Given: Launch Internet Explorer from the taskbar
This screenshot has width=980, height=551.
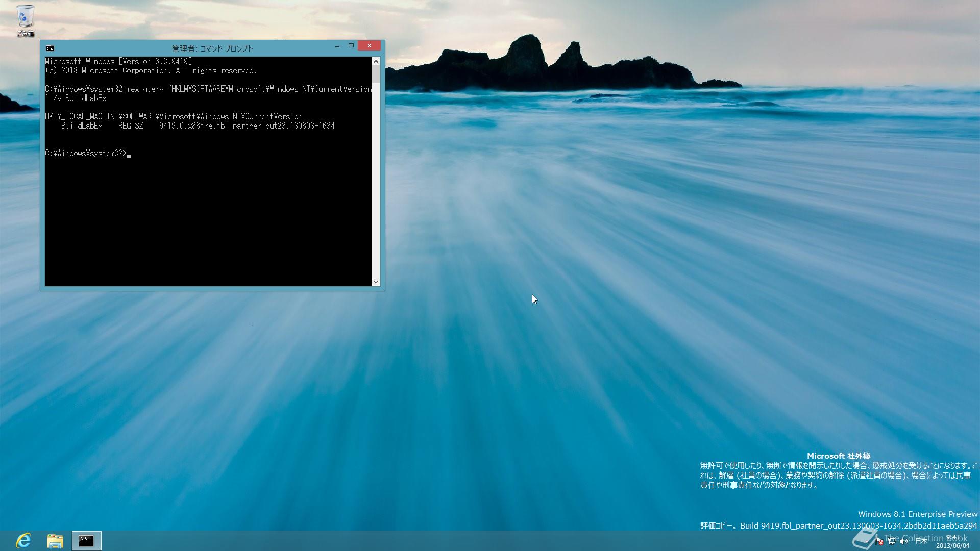Looking at the screenshot, I should pyautogui.click(x=23, y=541).
